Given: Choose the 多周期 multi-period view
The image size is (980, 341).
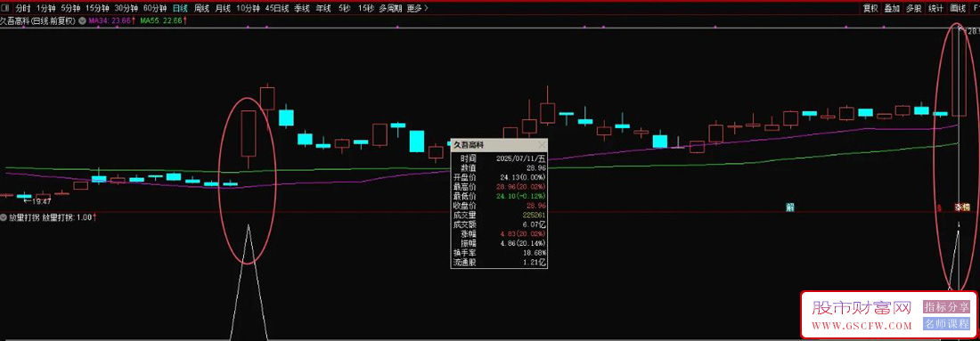Looking at the screenshot, I should click(390, 8).
